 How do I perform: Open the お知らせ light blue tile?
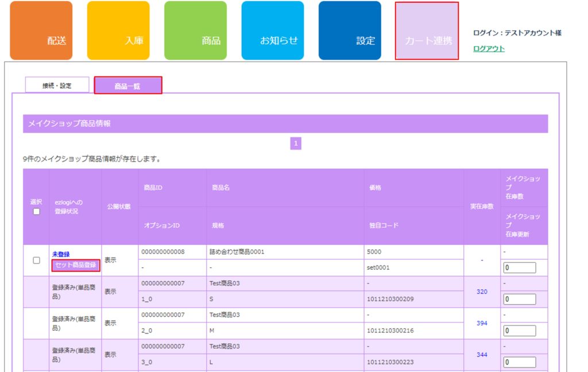pos(273,30)
